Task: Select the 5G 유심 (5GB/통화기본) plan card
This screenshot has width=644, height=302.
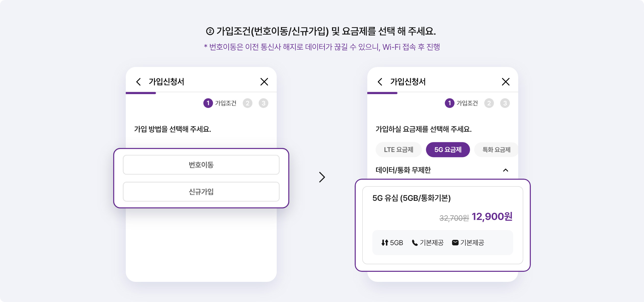Action: (x=443, y=225)
